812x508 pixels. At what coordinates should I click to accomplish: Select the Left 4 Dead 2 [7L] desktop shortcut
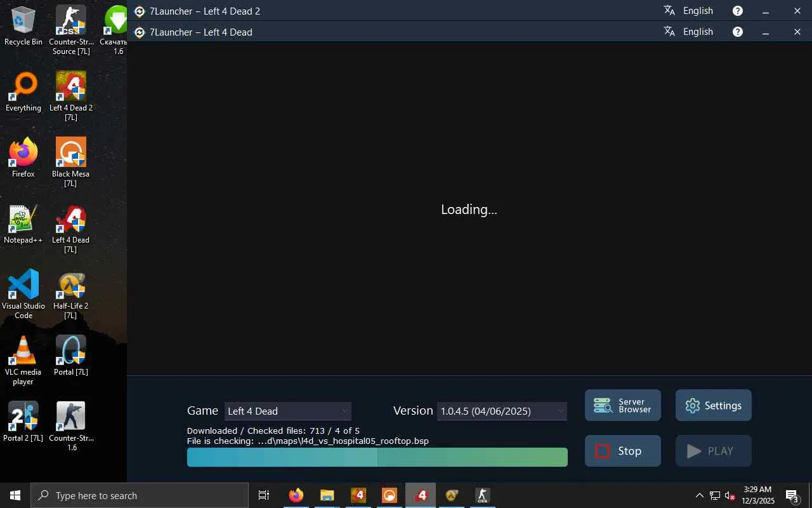[71, 96]
